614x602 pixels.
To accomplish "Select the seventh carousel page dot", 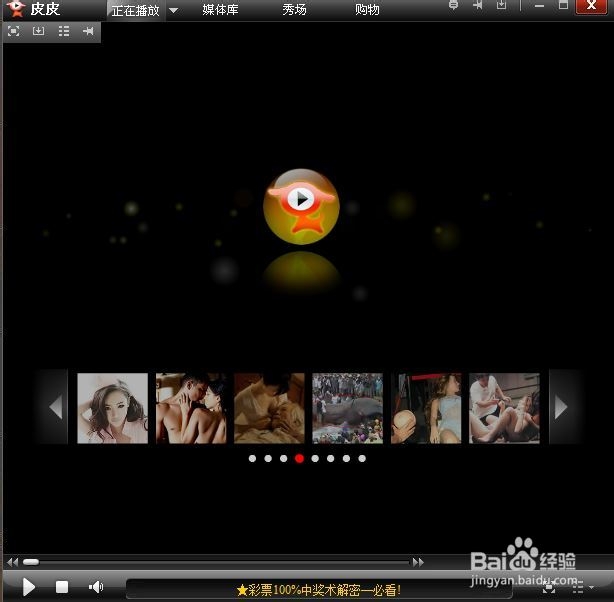I will click(x=347, y=458).
